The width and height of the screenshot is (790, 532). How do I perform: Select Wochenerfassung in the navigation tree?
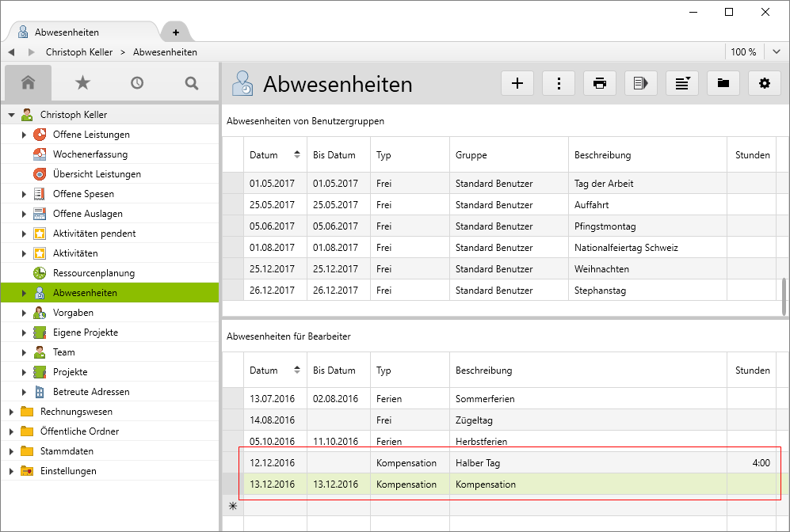click(x=90, y=154)
